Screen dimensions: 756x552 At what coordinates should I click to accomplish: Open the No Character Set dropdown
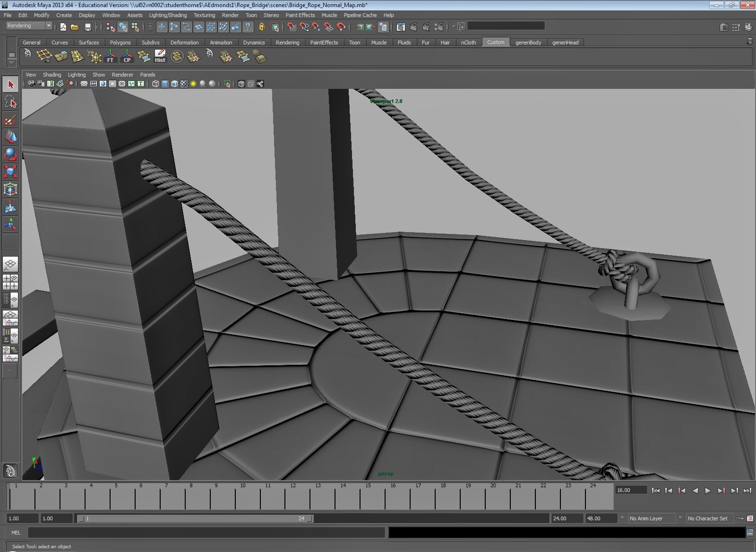[x=709, y=518]
